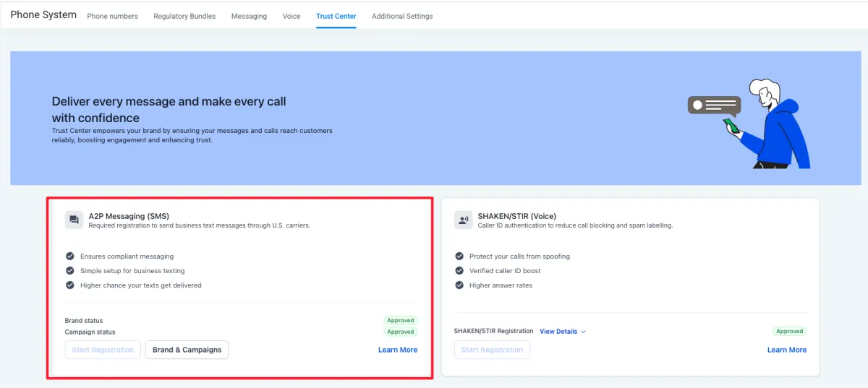Open Brand & Campaigns
This screenshot has width=868, height=388.
point(187,350)
